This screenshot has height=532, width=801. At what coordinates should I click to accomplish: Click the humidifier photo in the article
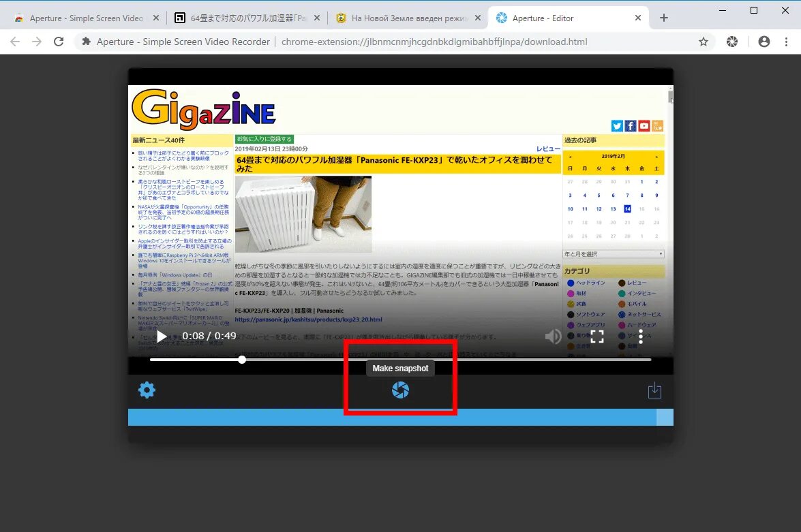tap(303, 214)
